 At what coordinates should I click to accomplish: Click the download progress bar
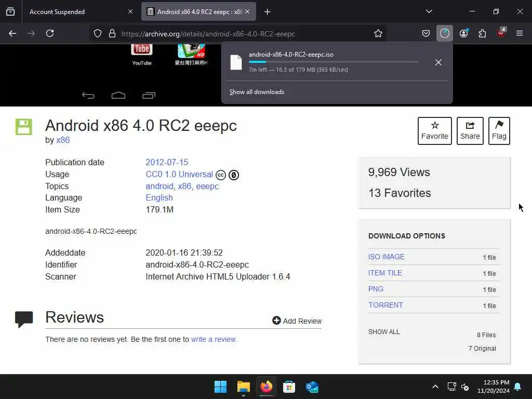(334, 62)
